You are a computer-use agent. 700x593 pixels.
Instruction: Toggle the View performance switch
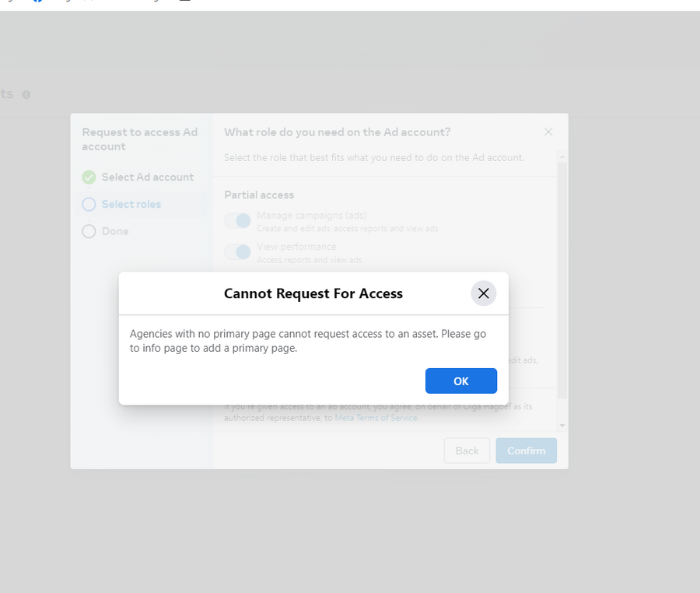tap(238, 252)
